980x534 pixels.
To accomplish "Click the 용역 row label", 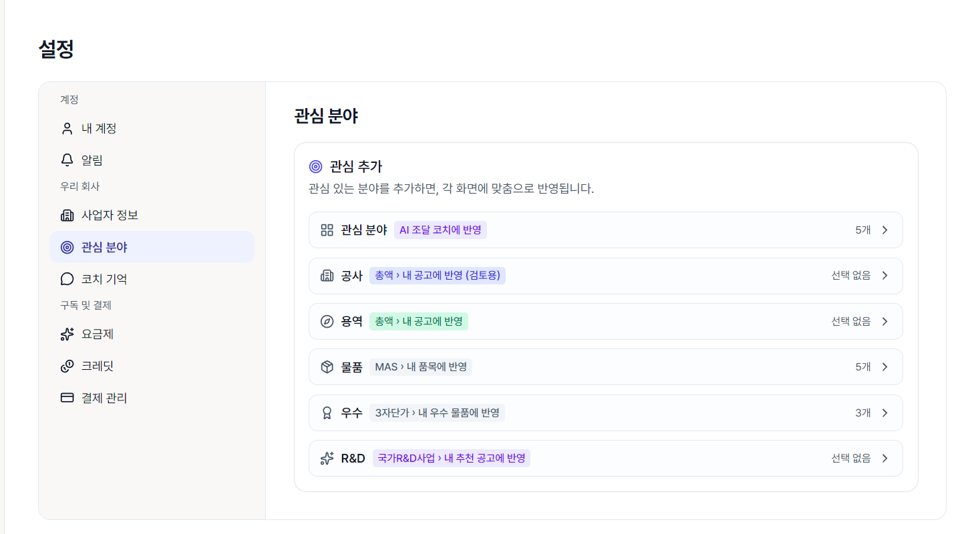I will pyautogui.click(x=351, y=321).
